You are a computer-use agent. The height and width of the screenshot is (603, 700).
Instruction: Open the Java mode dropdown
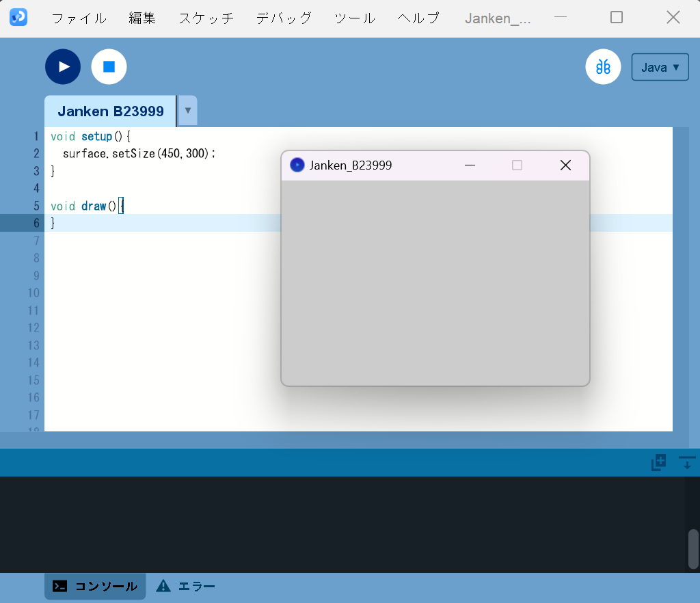coord(660,67)
